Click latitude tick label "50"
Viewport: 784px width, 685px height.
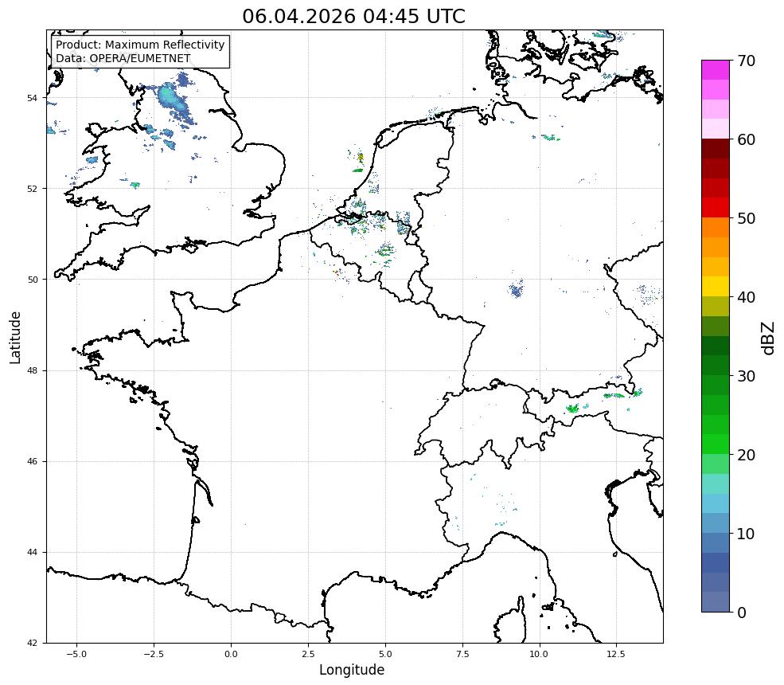tap(32, 280)
